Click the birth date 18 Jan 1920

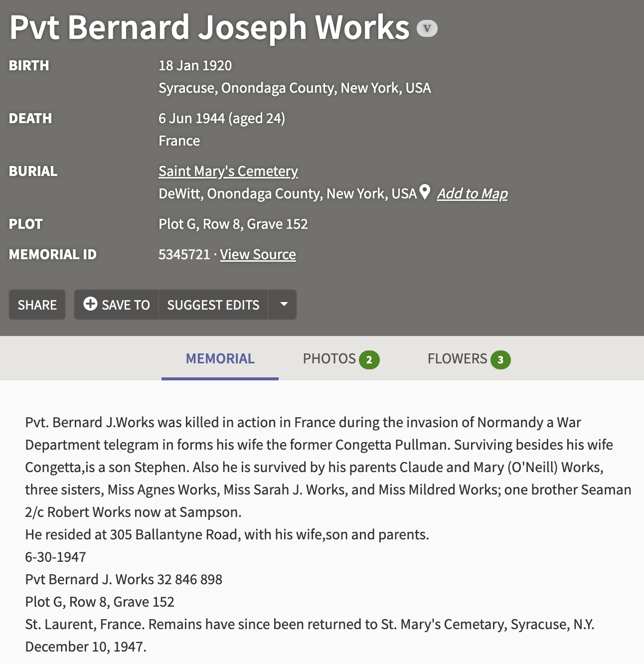[195, 65]
